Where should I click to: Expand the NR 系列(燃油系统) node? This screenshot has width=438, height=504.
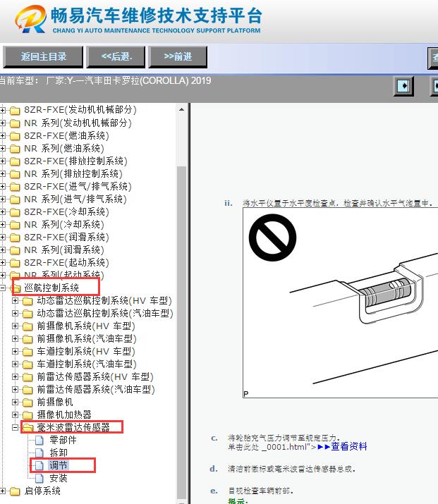click(3, 149)
